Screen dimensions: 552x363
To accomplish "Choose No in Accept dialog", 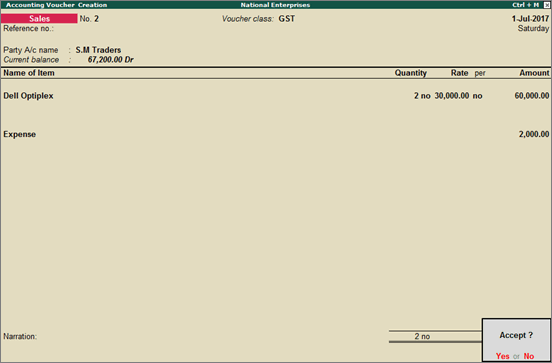I will click(529, 356).
